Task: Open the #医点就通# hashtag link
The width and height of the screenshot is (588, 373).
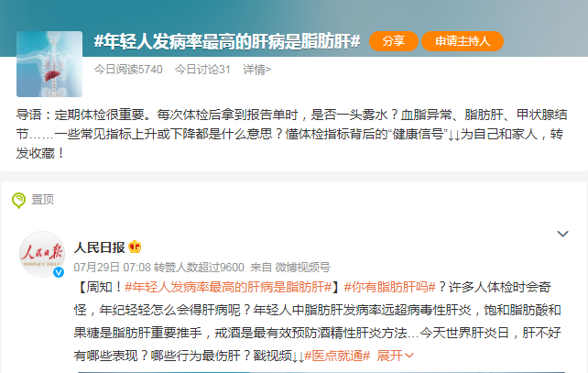Action: [x=337, y=356]
